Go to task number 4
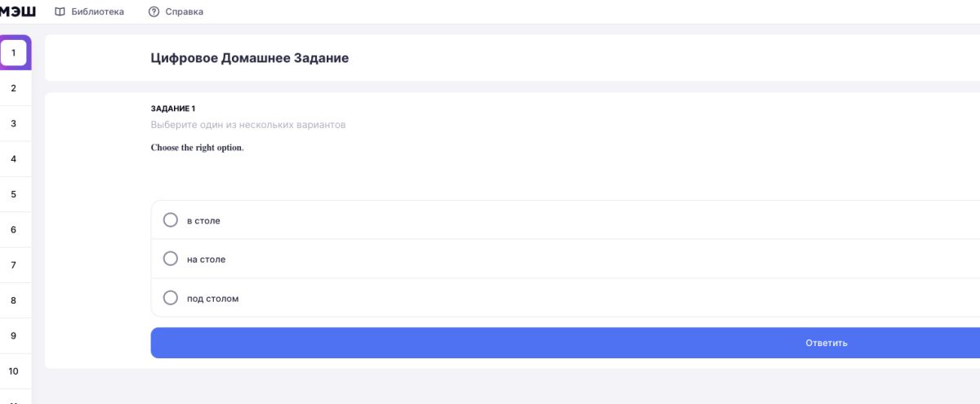 [x=14, y=159]
